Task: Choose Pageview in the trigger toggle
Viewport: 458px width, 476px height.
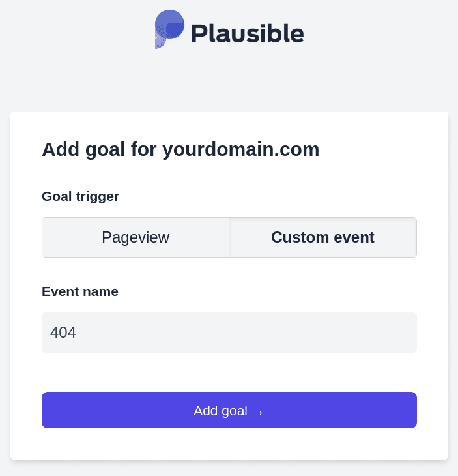Action: coord(136,237)
